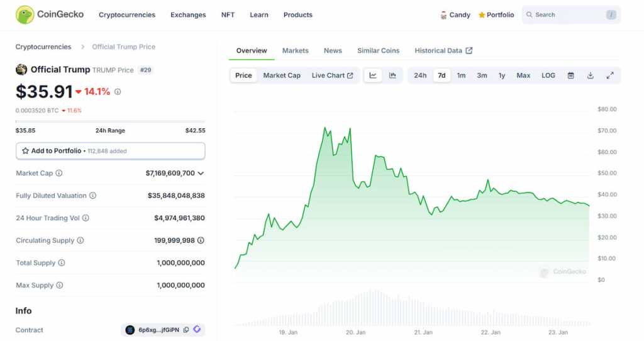Click Add to Portfolio button
This screenshot has width=644, height=341.
point(111,151)
